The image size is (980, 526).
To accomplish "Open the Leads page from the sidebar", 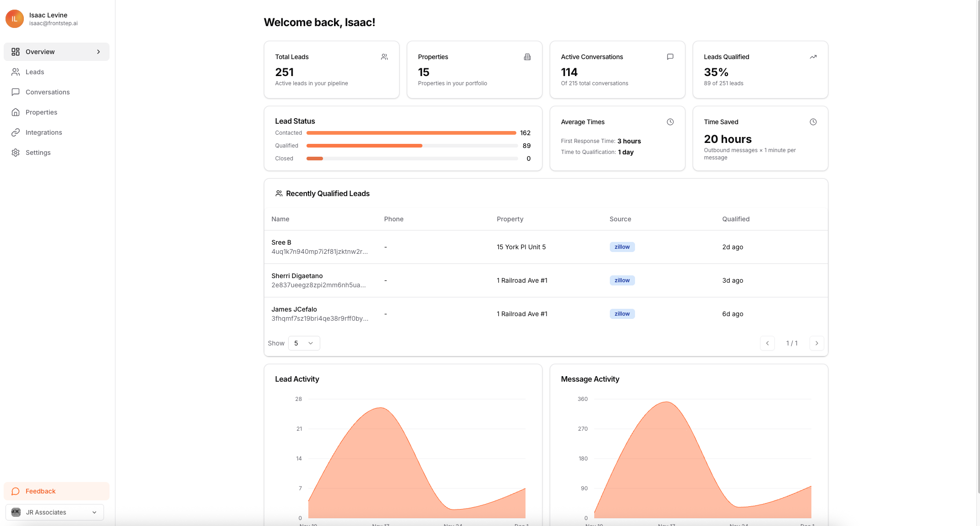I will (x=35, y=72).
